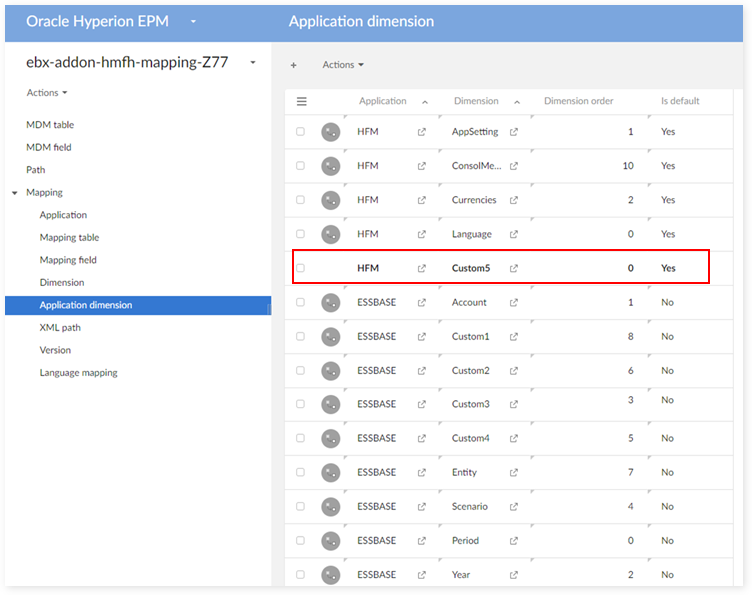
Task: Open Entity dimension external link icon
Action: (514, 472)
